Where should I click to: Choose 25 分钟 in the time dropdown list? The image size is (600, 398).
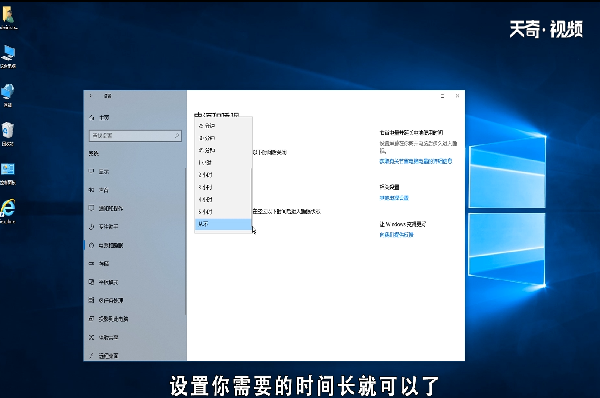[223, 126]
